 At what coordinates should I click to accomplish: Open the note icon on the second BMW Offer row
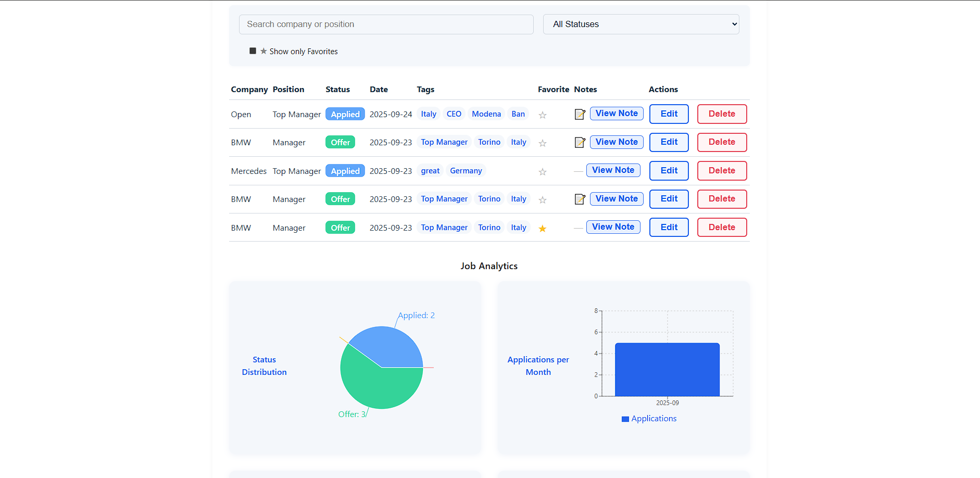(x=580, y=199)
